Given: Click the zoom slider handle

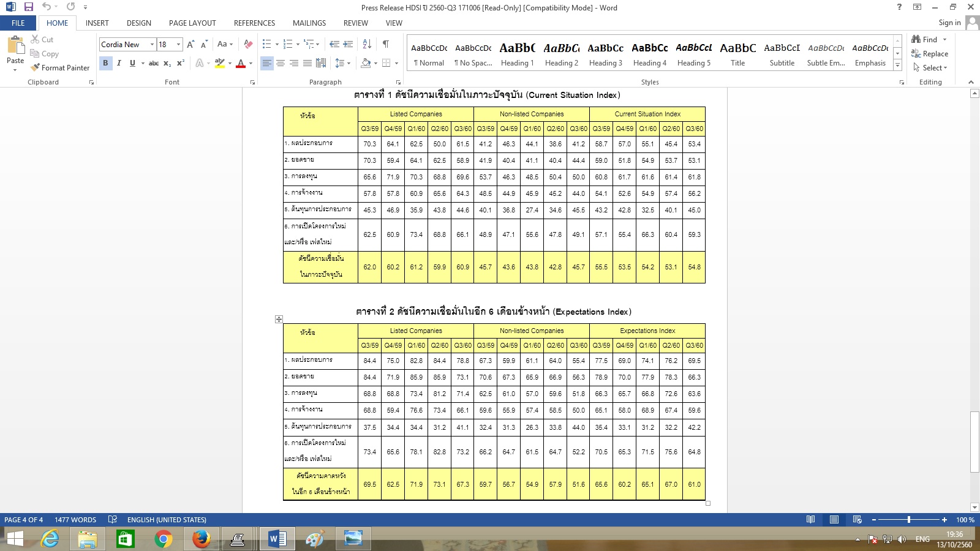Looking at the screenshot, I should pos(909,520).
